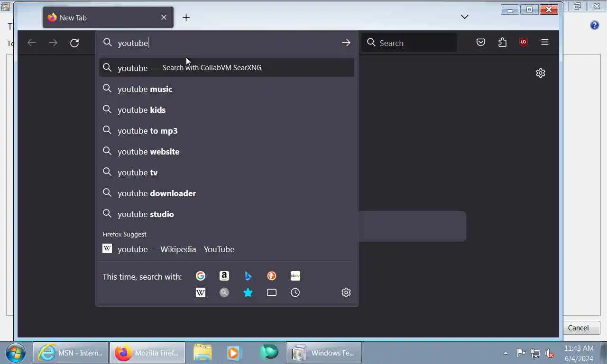Switch to MSN Internet Explorer taskbar item
Viewport: 607px width, 364px height.
click(x=71, y=353)
